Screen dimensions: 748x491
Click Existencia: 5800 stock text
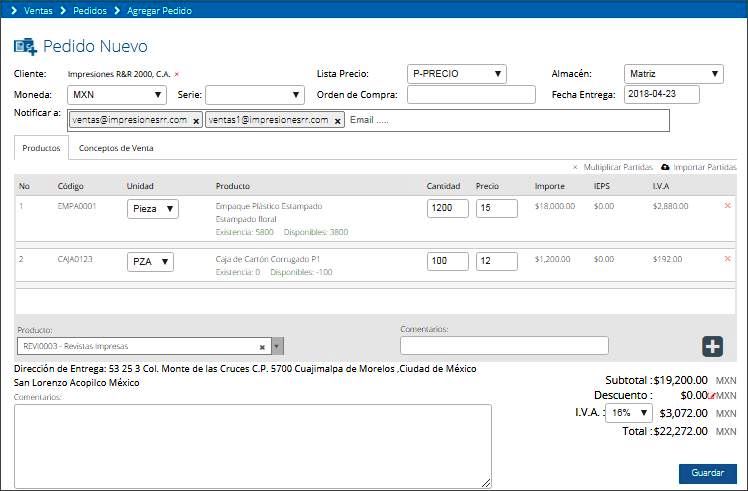(244, 232)
